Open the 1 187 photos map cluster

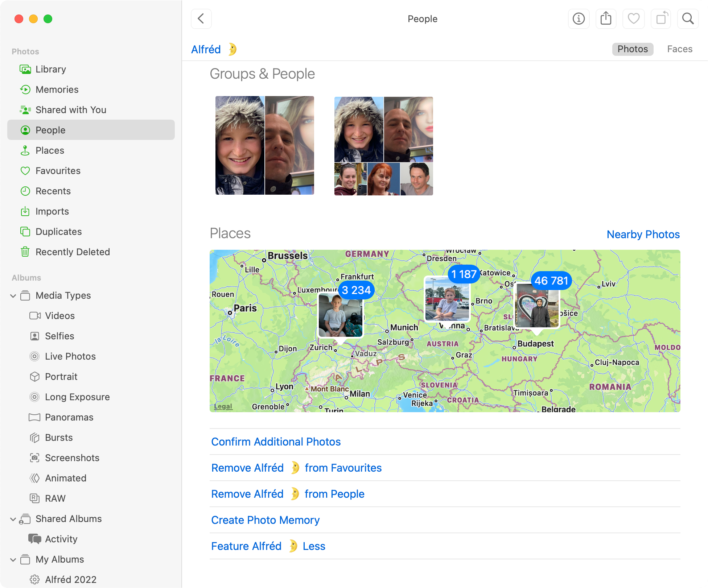pyautogui.click(x=447, y=299)
